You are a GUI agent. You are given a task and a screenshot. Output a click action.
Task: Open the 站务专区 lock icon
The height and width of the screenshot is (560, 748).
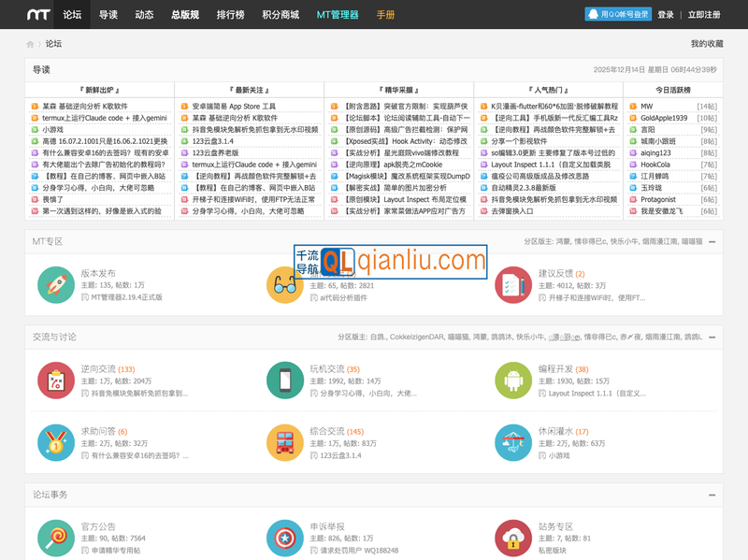513,538
